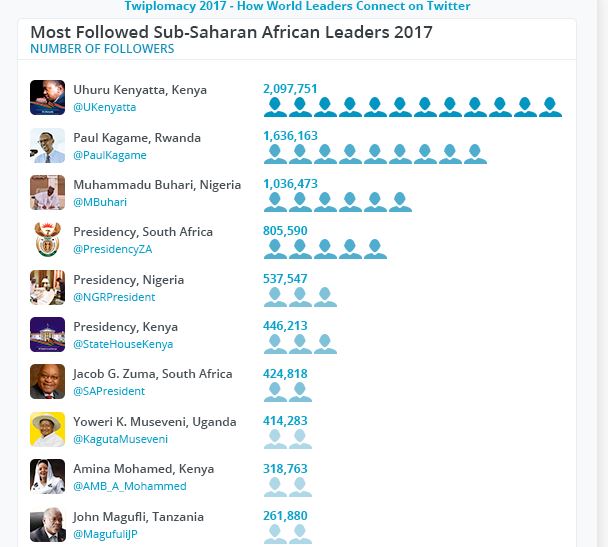This screenshot has width=608, height=547.
Task: Open Amina Mohamed's profile photo
Action: tap(47, 476)
